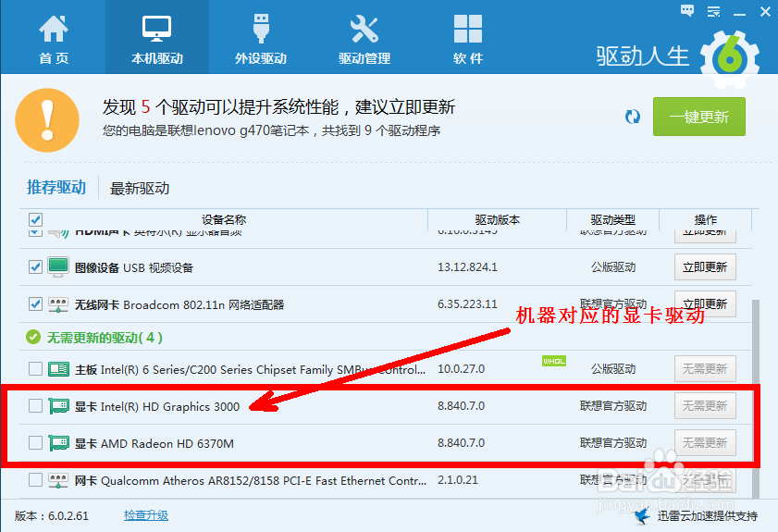This screenshot has height=532, width=778.
Task: Open 驱动管理 driver management tab
Action: (x=364, y=40)
